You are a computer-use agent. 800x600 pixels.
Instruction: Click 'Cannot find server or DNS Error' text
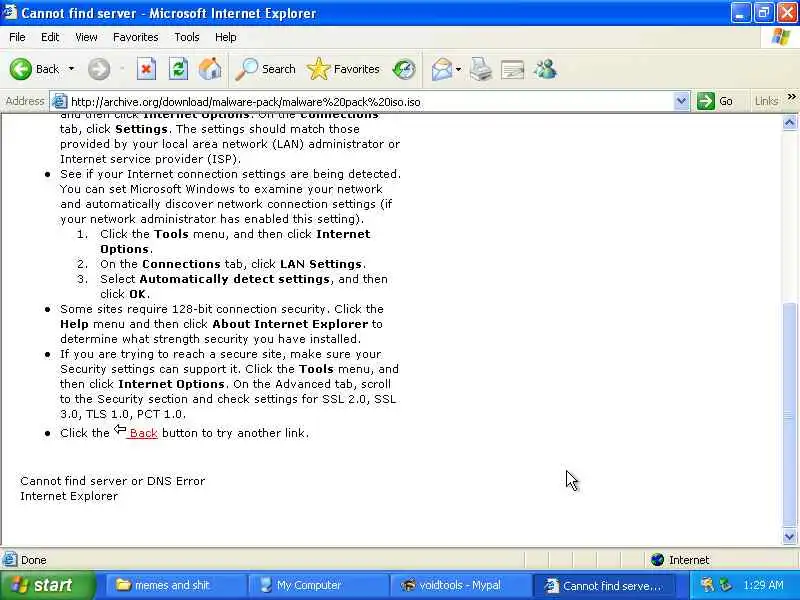112,481
